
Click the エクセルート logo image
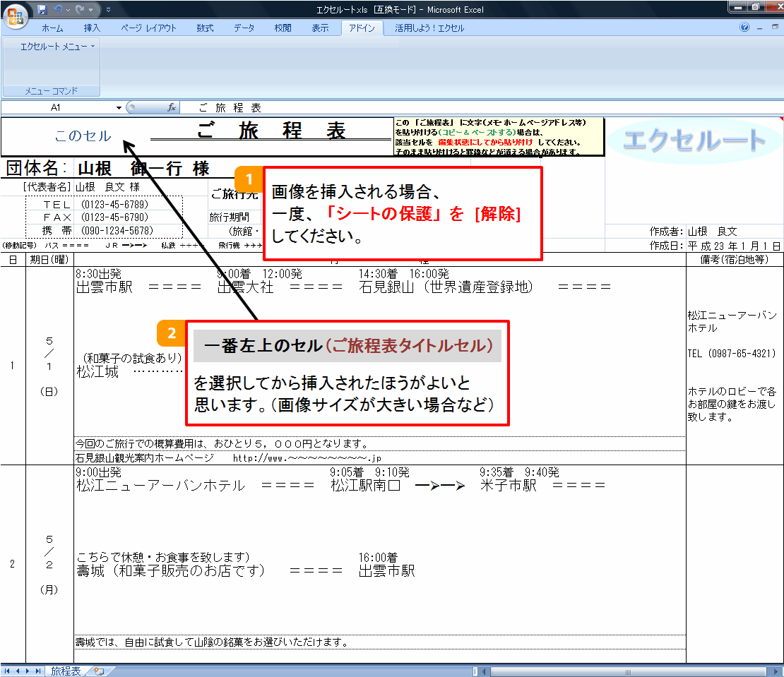pyautogui.click(x=694, y=140)
